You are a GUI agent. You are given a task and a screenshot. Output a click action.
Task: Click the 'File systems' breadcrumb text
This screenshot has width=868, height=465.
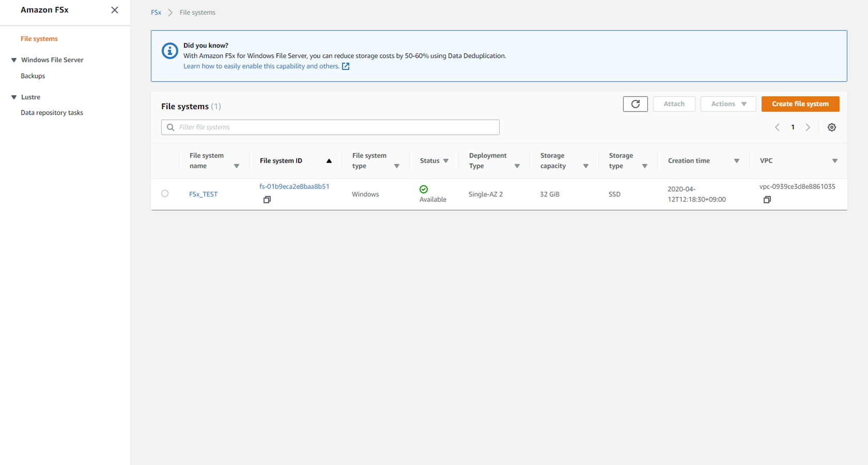tap(197, 12)
